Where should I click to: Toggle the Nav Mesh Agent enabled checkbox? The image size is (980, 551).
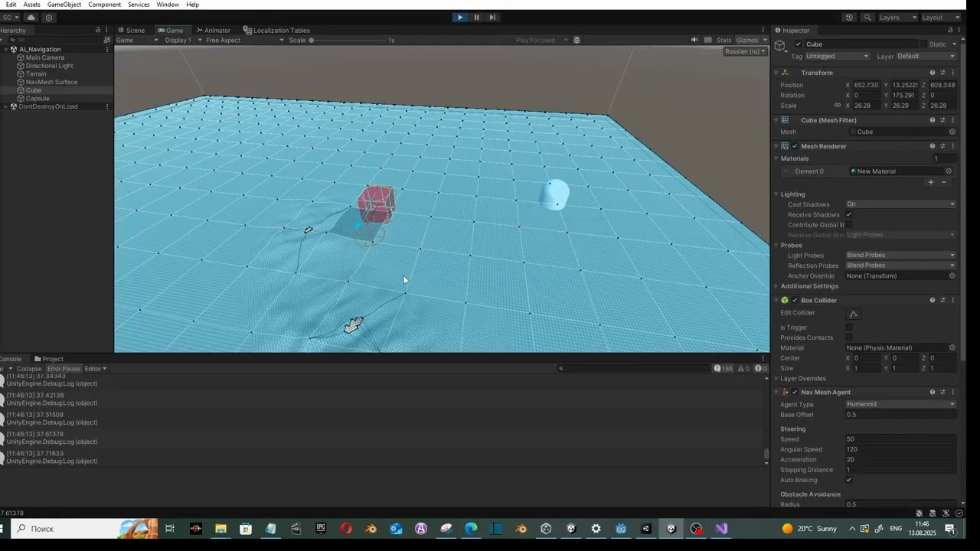[795, 393]
